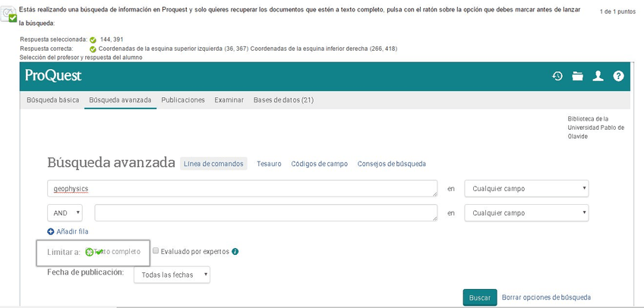This screenshot has height=308, width=644.
Task: Click the folder icon in ProQuest header
Action: (x=578, y=76)
